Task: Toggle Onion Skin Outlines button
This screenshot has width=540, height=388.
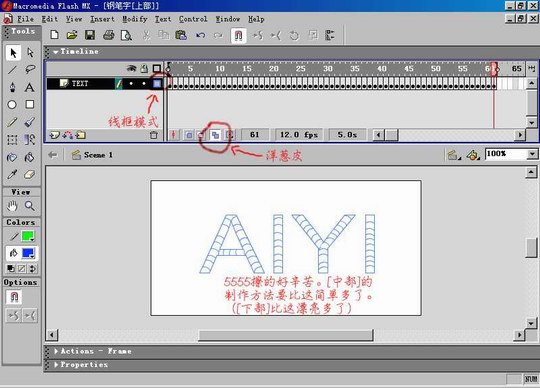Action: [202, 135]
